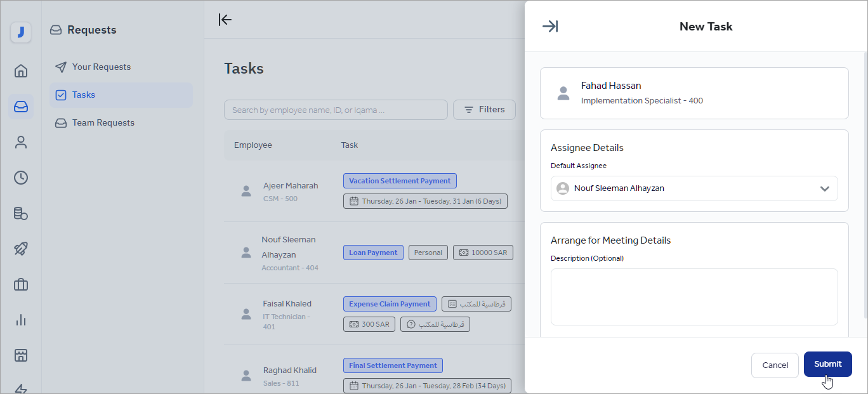868x394 pixels.
Task: Open the Default Assignee dropdown
Action: point(694,188)
